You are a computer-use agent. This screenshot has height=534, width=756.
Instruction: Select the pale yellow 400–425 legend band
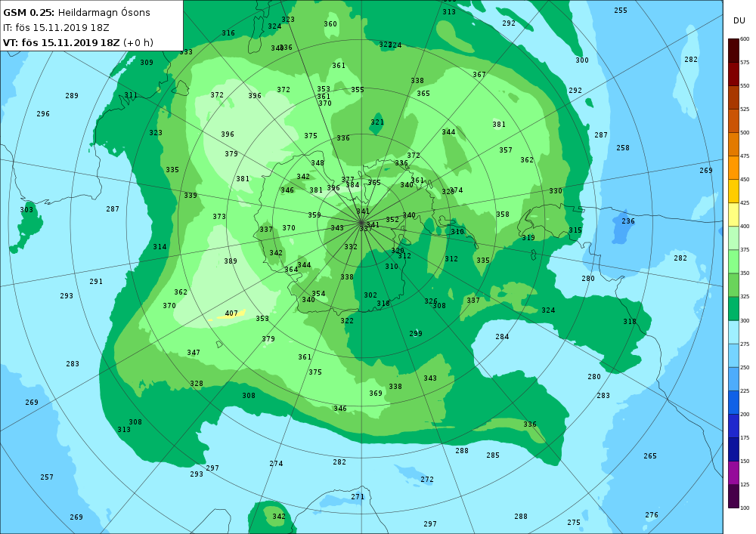point(733,215)
